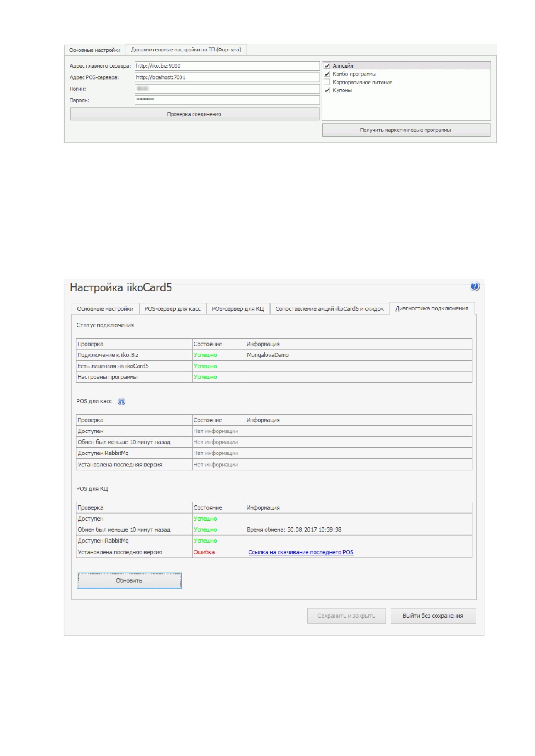Viewport: 535px width, 756px height.
Task: Click Время обмена: 30.08.2017 10:39:38 cell
Action: point(358,530)
